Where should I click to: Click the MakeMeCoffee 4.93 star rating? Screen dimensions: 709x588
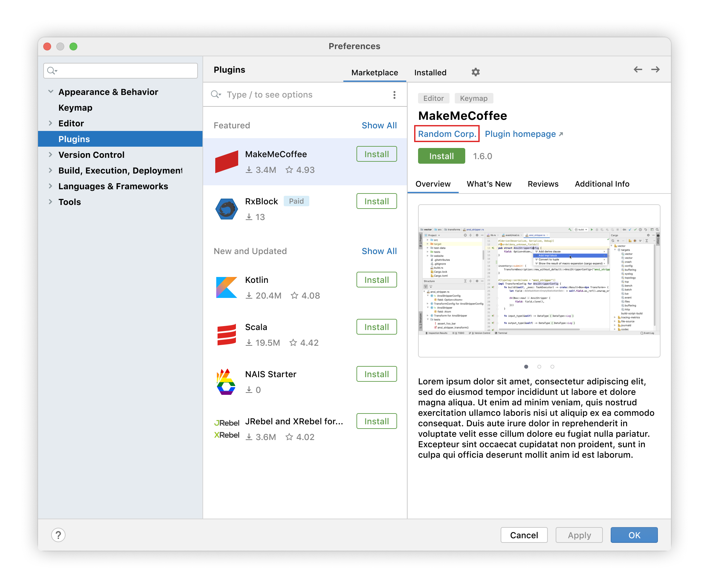coord(300,170)
